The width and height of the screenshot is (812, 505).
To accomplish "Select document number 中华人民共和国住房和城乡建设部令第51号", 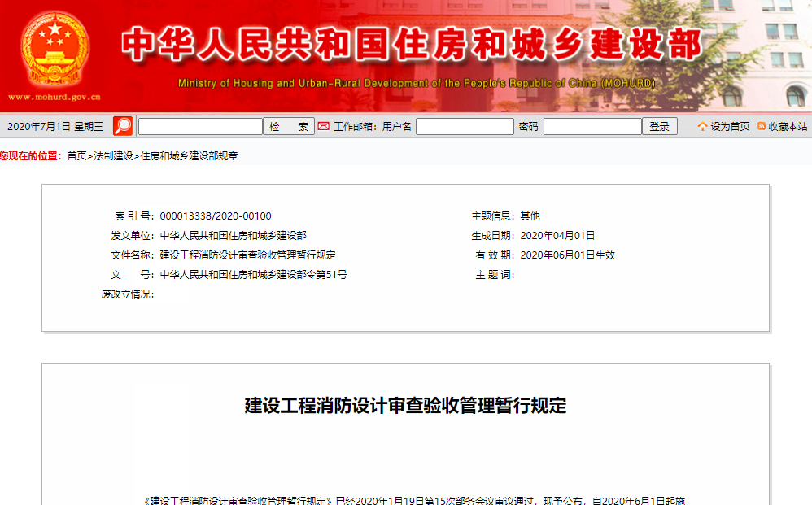I will point(253,275).
